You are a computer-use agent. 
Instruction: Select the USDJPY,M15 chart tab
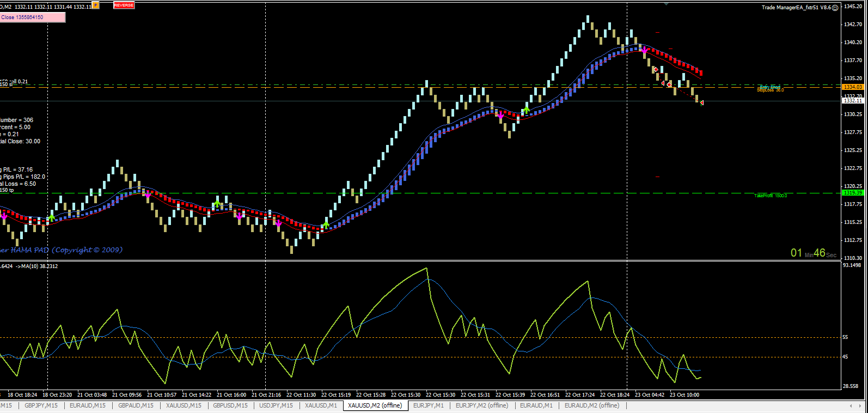coord(276,405)
